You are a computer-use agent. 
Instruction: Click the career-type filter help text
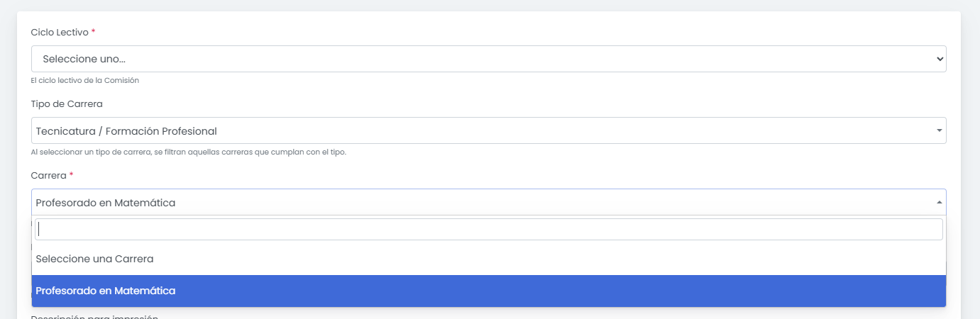tap(188, 152)
